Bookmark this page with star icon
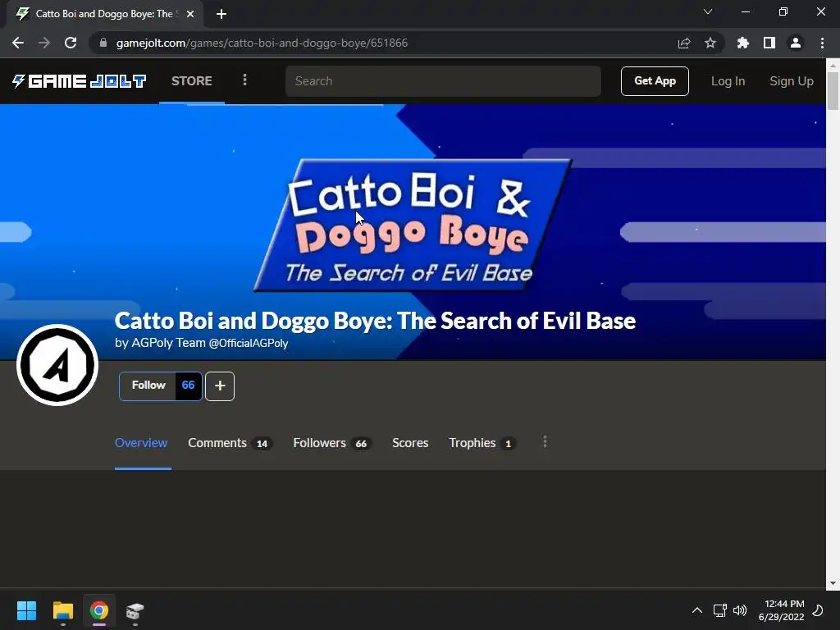The height and width of the screenshot is (630, 840). coord(710,43)
